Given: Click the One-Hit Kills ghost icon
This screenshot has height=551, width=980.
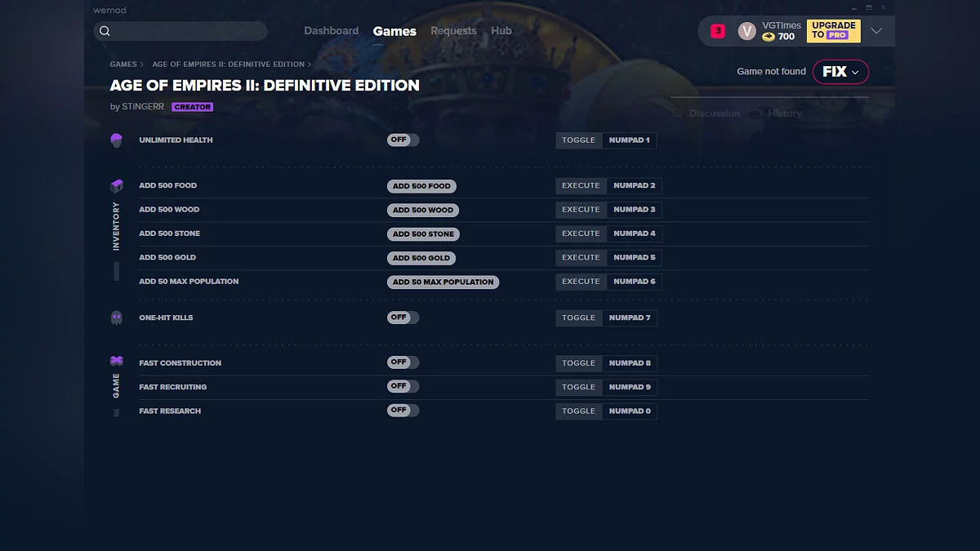Looking at the screenshot, I should pyautogui.click(x=116, y=318).
